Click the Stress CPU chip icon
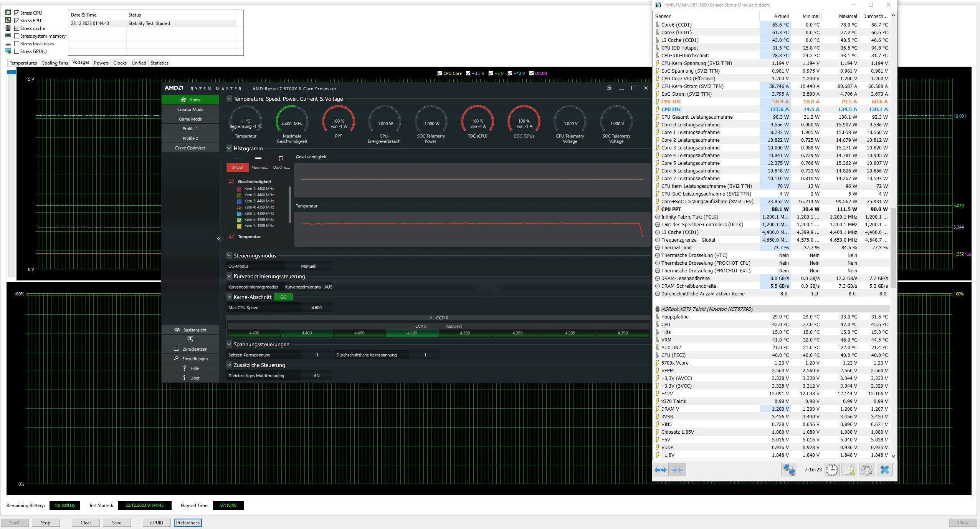980x529 pixels. 8,13
